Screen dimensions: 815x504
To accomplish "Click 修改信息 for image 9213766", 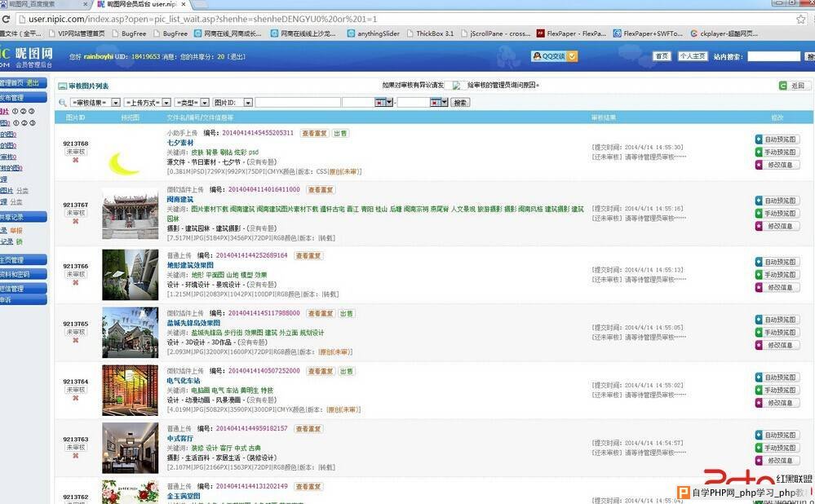I will pos(777,287).
